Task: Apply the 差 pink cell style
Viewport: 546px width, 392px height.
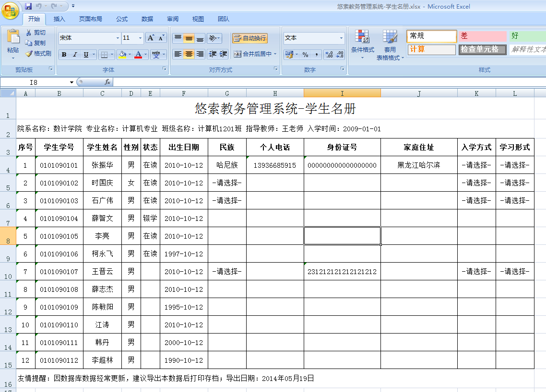Action: click(483, 36)
